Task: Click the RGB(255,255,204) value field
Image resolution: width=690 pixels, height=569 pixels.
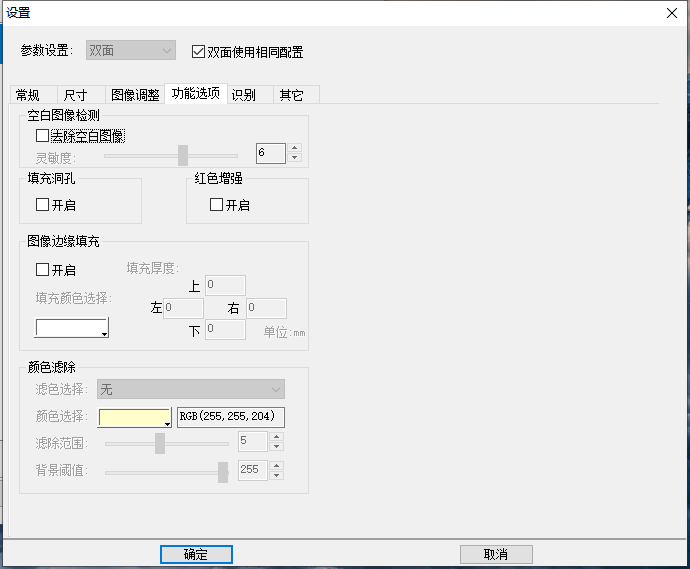Action: pyautogui.click(x=231, y=417)
